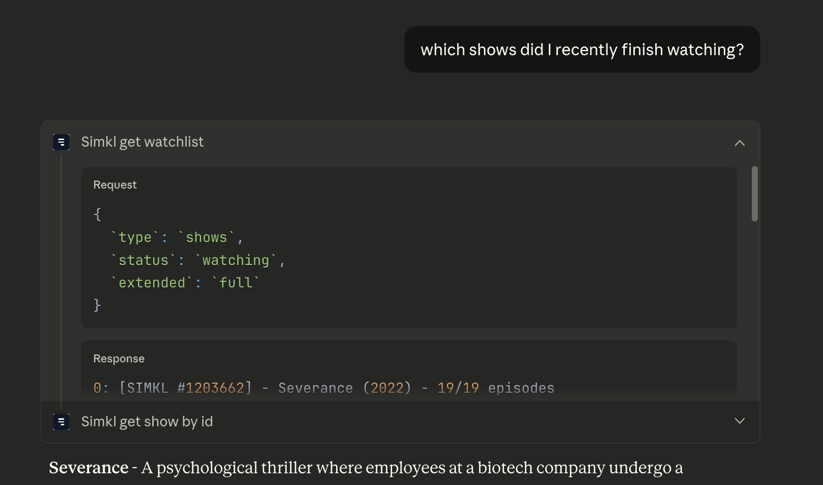Click the extended full line
Viewport: 823px width, 485px height.
tap(185, 283)
